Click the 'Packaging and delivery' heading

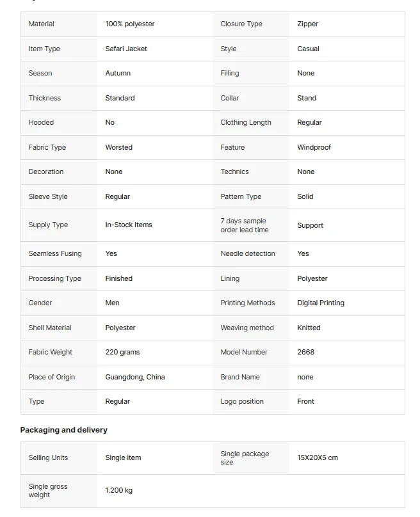[63, 430]
